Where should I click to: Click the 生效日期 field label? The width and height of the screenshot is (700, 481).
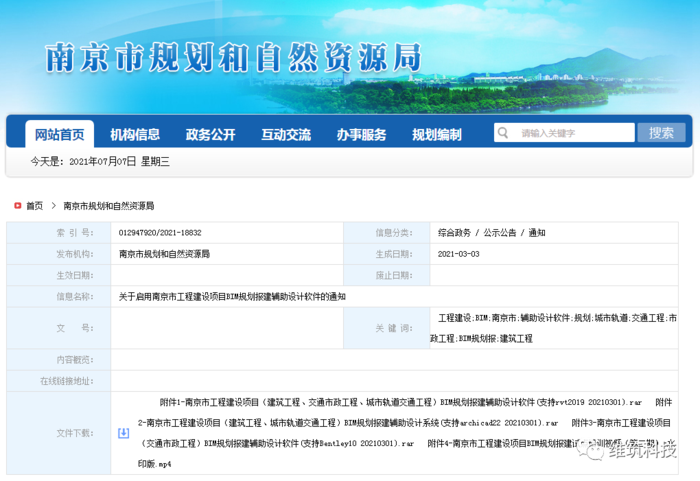[x=75, y=275]
